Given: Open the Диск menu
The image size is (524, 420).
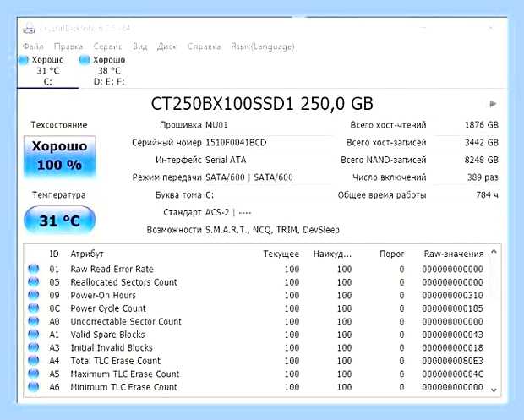Looking at the screenshot, I should (x=166, y=46).
